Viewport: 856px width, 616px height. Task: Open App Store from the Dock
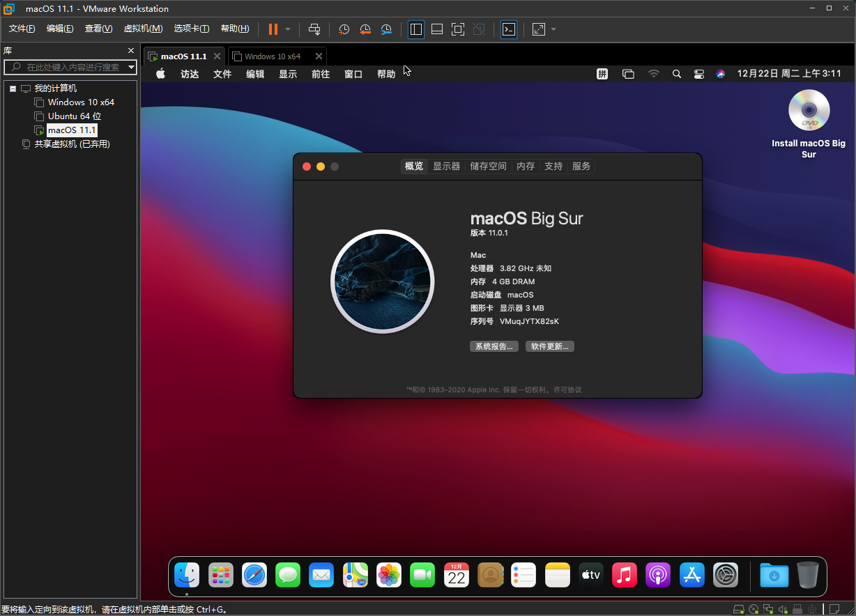pos(692,575)
